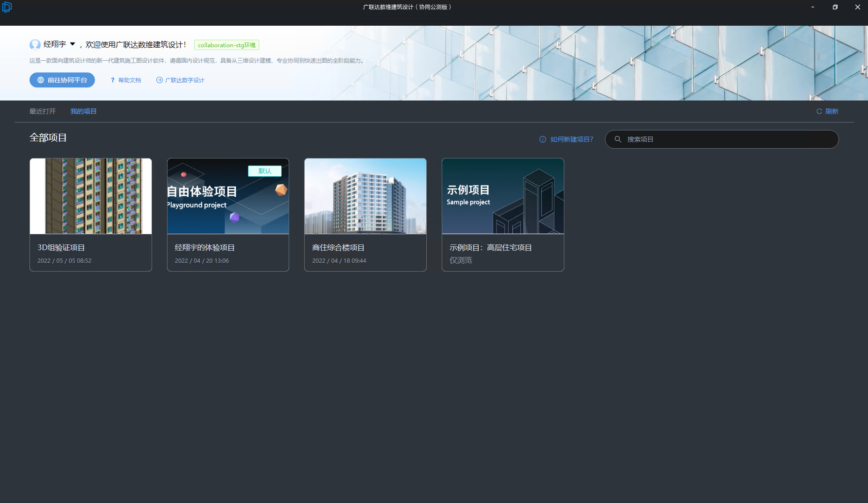Open the 3D组验证项目 thumbnail
868x503 pixels.
[91, 196]
